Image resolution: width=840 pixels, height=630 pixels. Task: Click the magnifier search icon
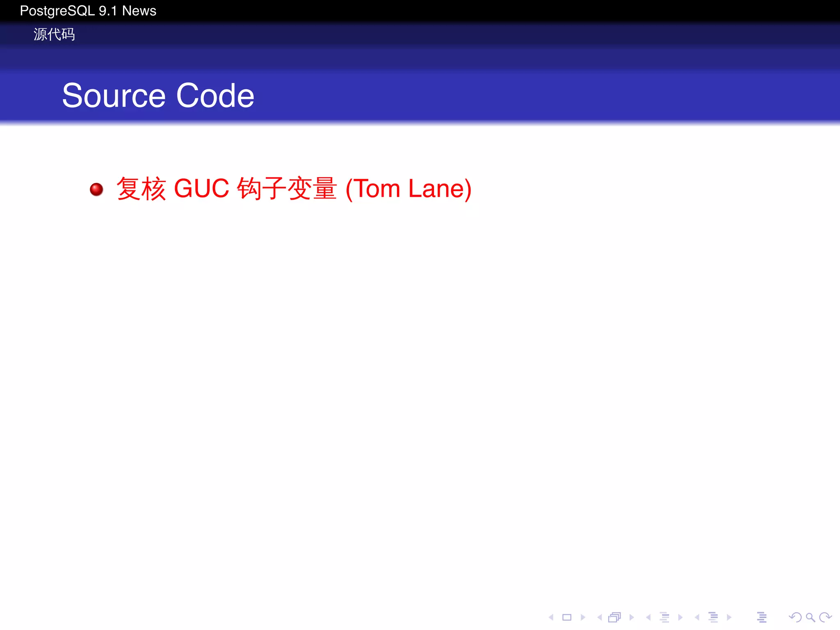tap(810, 617)
